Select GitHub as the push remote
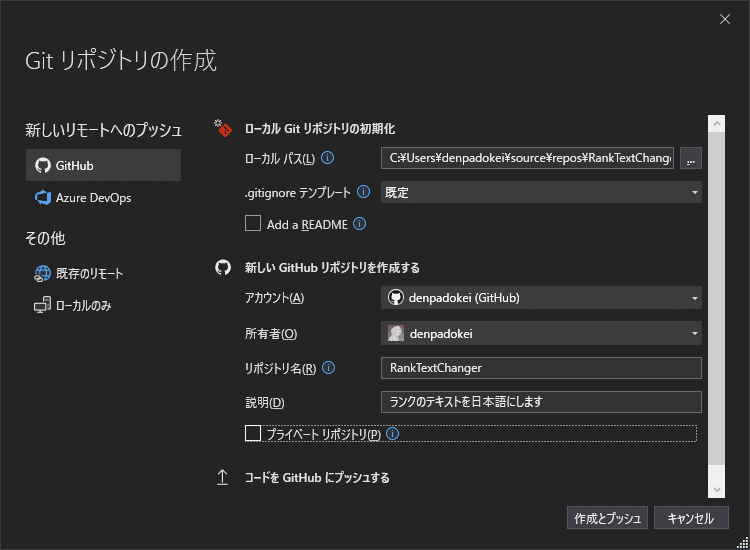Viewport: 750px width, 550px height. [x=103, y=165]
